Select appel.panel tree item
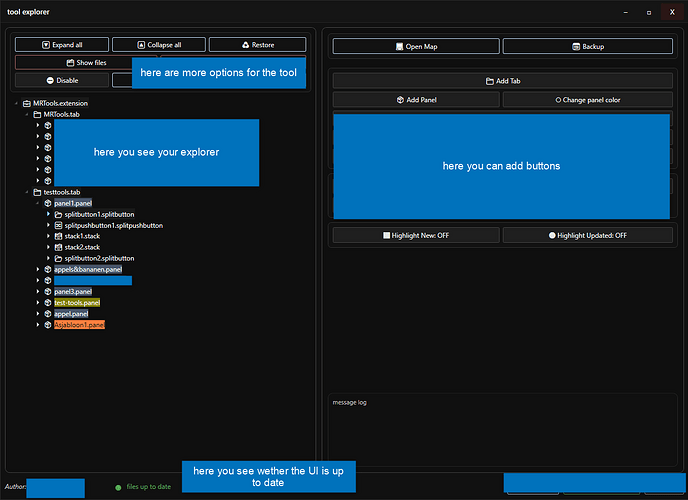The height and width of the screenshot is (500, 688). point(71,314)
